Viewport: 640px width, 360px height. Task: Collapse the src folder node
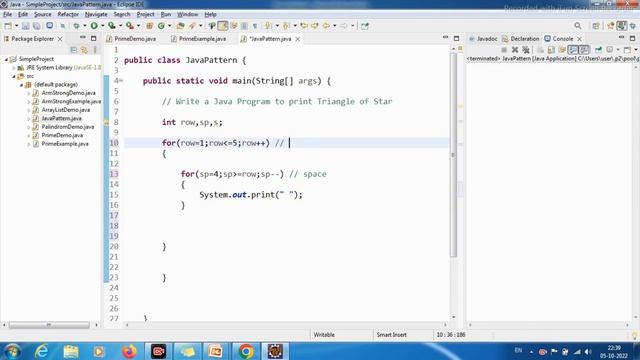click(x=14, y=76)
